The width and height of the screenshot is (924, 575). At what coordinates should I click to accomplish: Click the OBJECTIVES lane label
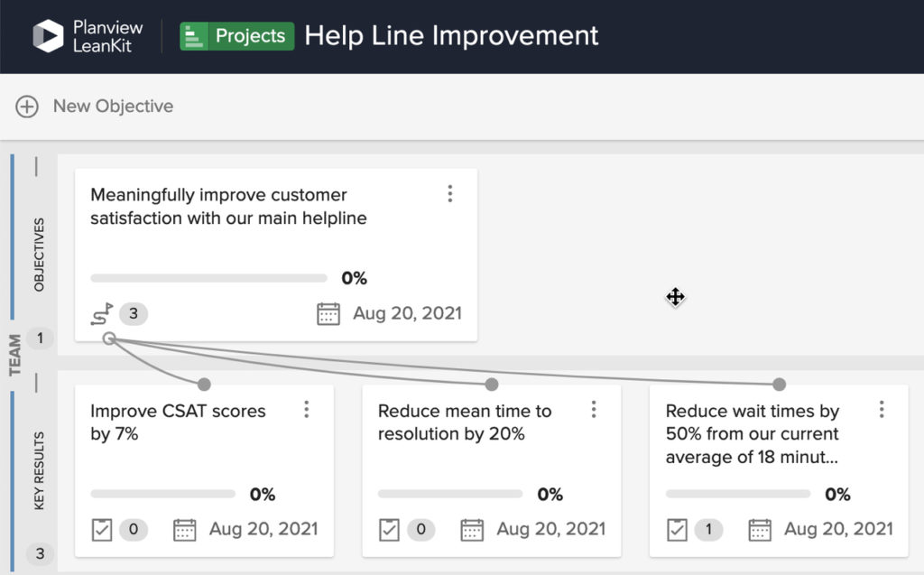point(39,255)
